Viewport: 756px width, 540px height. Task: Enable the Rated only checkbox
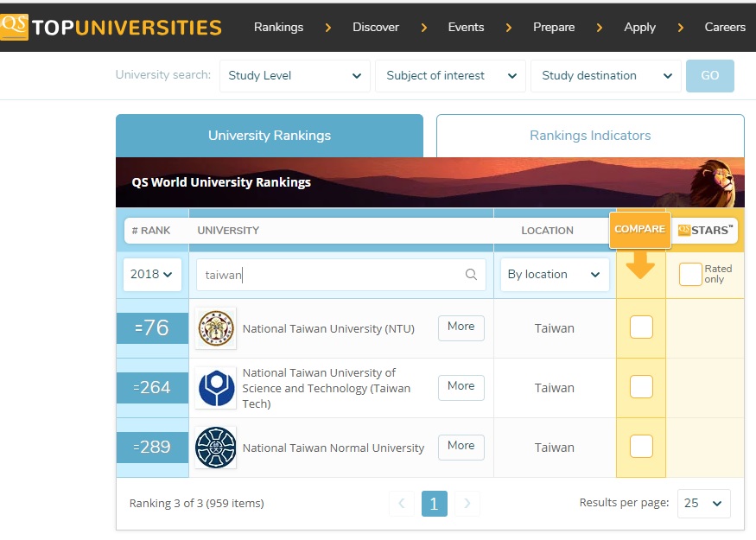(690, 274)
